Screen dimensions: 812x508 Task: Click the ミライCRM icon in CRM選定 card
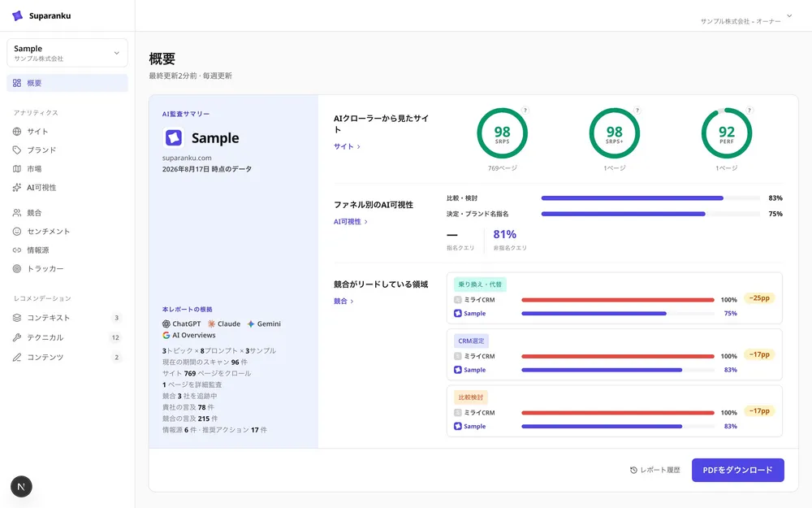coord(458,357)
